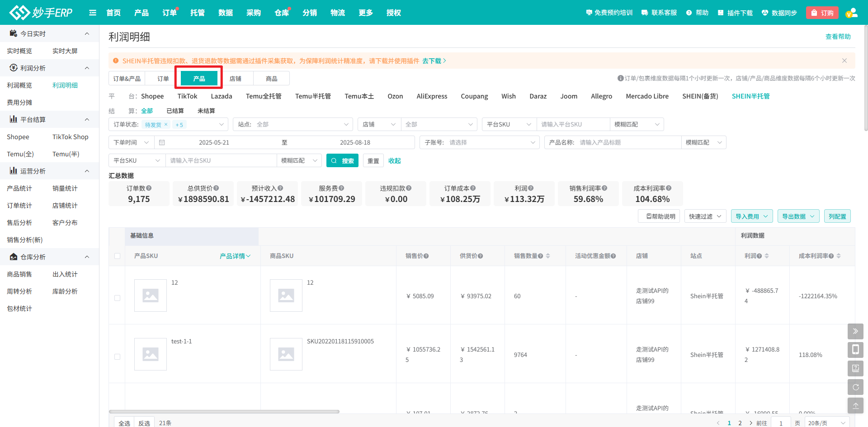Open 订单状态 dropdown

[169, 124]
